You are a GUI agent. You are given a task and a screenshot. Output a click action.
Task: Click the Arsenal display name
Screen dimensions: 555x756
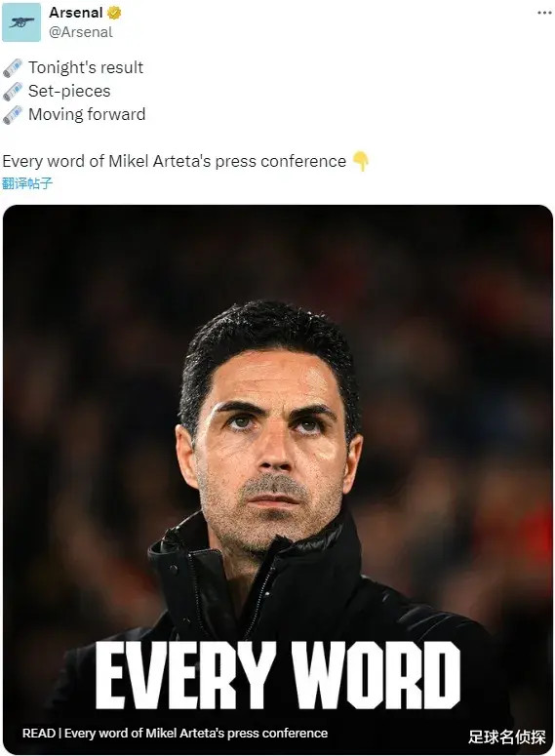click(76, 13)
